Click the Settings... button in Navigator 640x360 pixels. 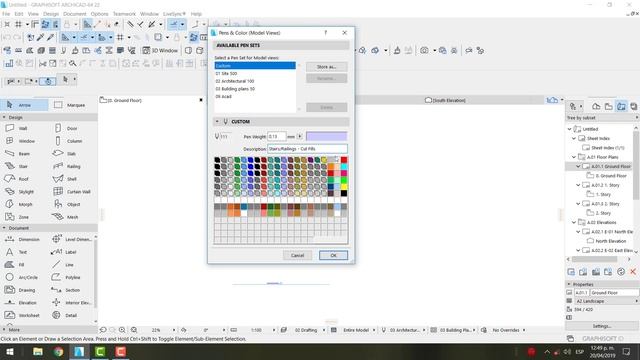pyautogui.click(x=602, y=326)
